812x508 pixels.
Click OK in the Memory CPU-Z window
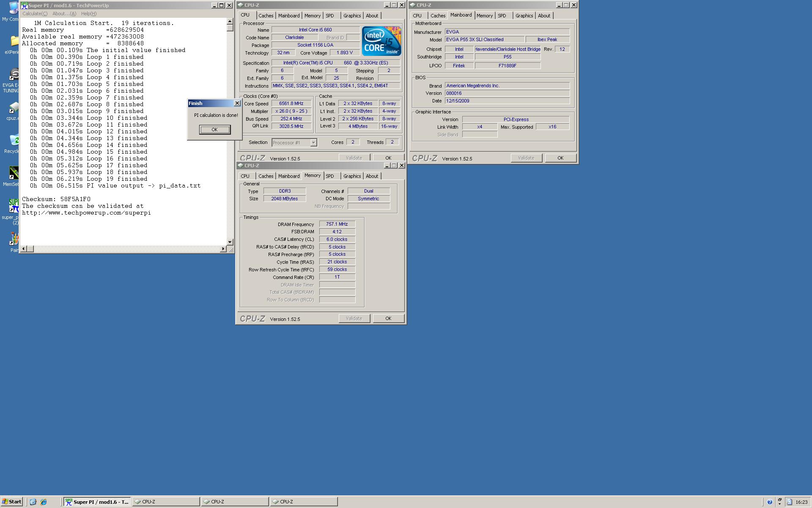point(388,318)
